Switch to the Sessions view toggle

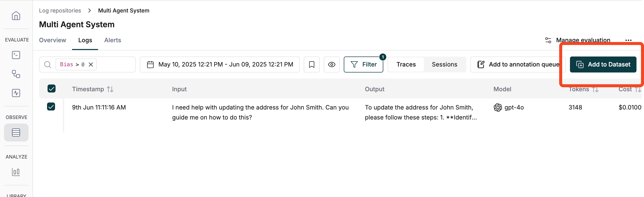444,64
